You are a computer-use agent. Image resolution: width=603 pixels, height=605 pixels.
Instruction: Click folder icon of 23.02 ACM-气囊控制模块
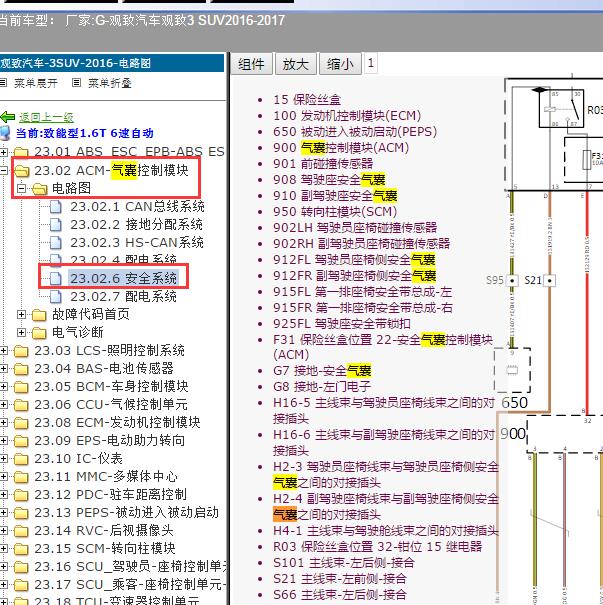pos(22,171)
